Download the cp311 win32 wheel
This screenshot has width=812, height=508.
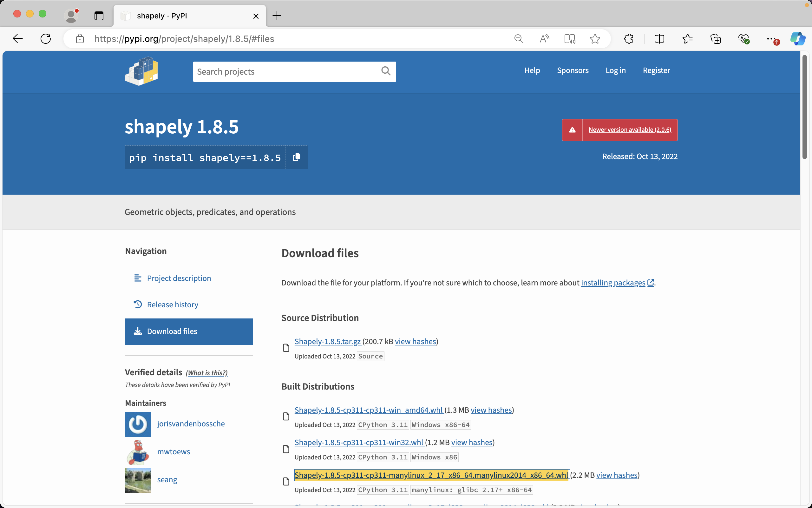pos(359,443)
